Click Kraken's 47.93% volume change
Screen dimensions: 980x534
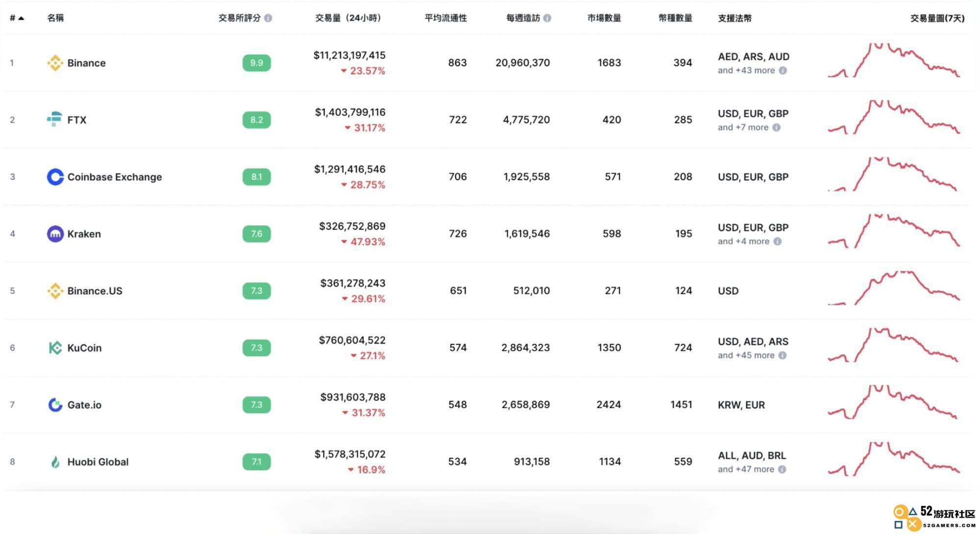point(363,242)
